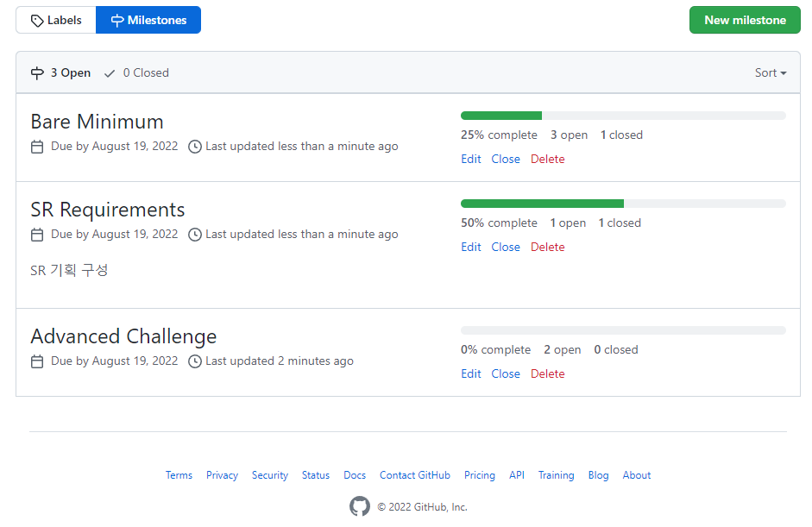Click "50% complete" text
This screenshot has width=812, height=527.
pyautogui.click(x=500, y=223)
